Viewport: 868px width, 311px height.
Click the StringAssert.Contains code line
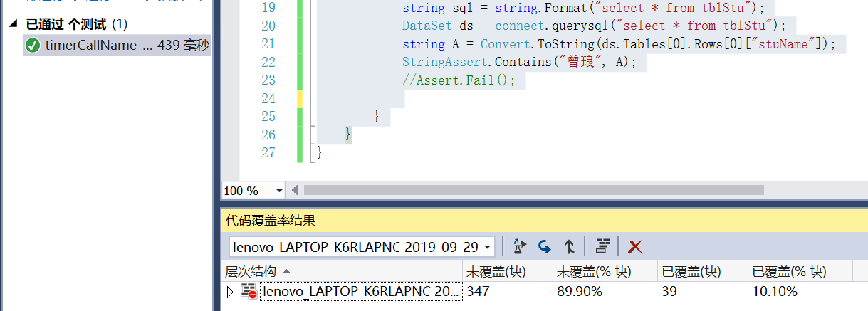(519, 62)
